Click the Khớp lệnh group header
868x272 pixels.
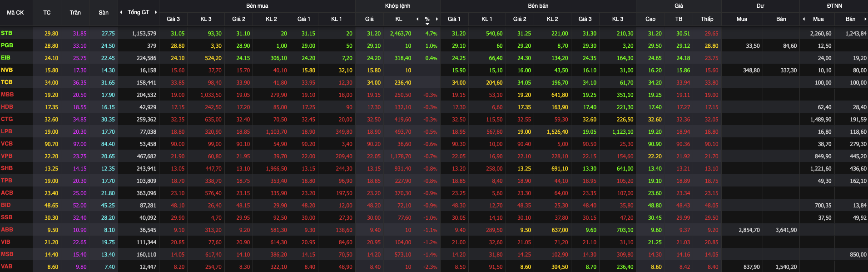tap(397, 6)
